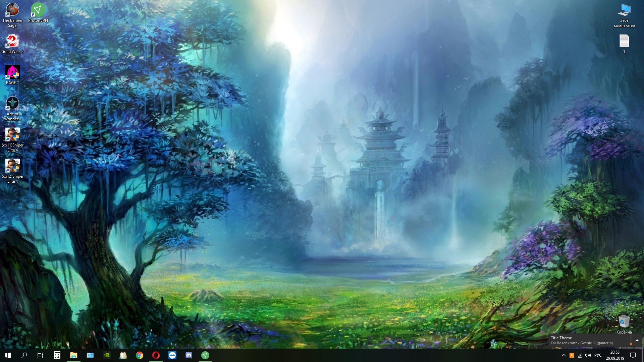Open File Explorer from the taskbar
The image size is (644, 362).
pyautogui.click(x=74, y=355)
